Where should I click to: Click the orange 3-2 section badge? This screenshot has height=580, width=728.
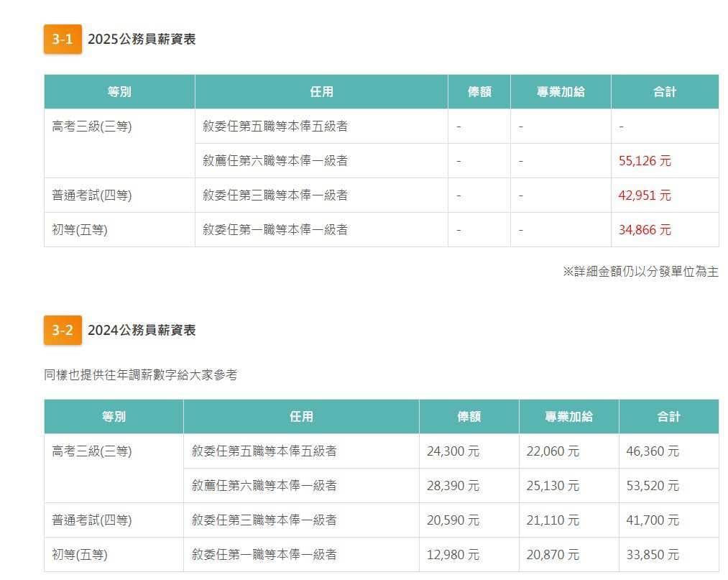(x=62, y=331)
